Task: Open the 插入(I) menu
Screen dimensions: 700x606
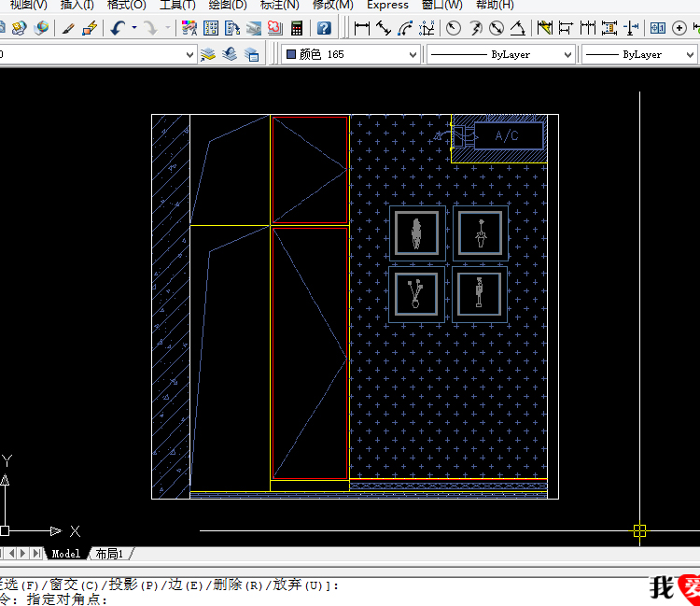Action: click(77, 5)
